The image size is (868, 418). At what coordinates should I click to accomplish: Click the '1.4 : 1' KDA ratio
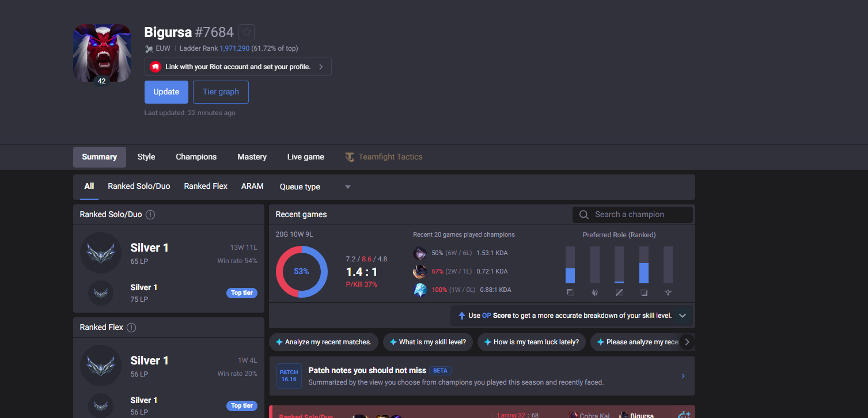[x=362, y=272]
